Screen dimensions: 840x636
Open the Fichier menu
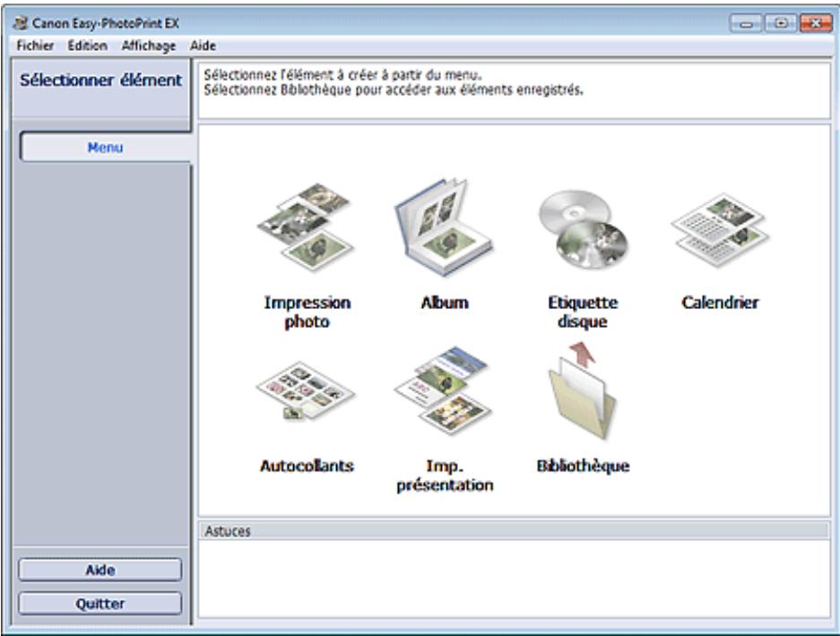(x=35, y=46)
